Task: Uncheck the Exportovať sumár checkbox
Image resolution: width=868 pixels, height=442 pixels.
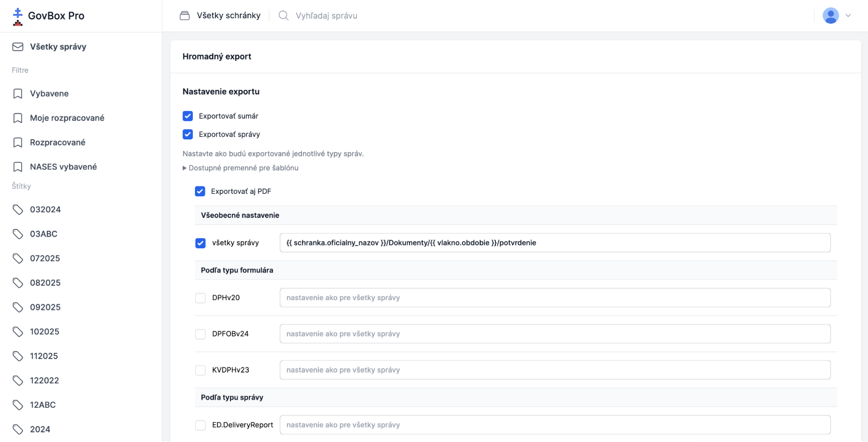Action: click(x=188, y=116)
